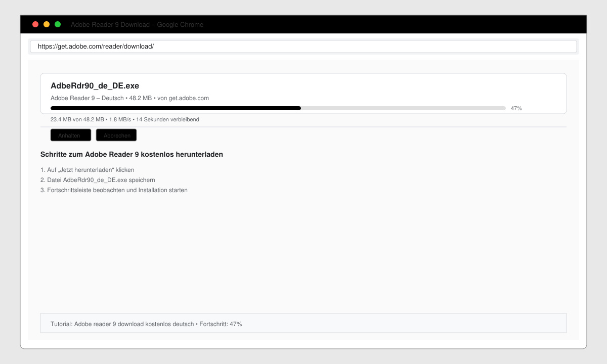Click the footer 'Tutorial: Adobe reader 9 download' text
The image size is (607, 364).
click(x=146, y=324)
